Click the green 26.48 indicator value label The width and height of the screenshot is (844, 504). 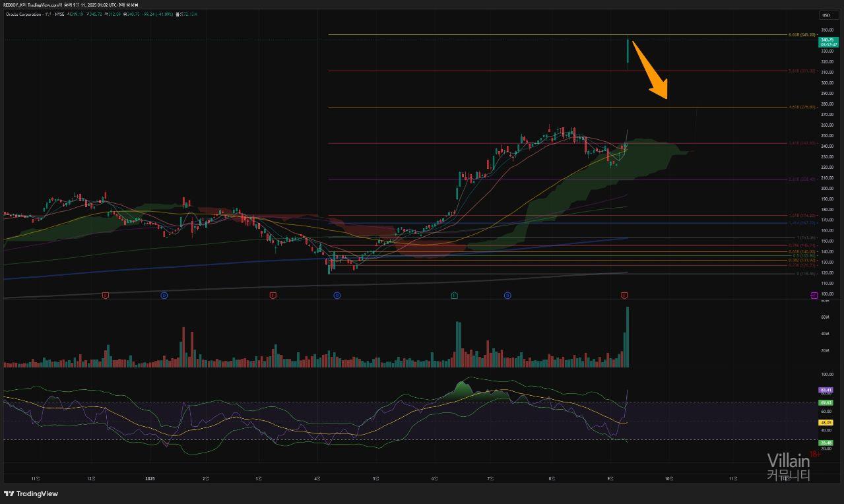[x=826, y=443]
